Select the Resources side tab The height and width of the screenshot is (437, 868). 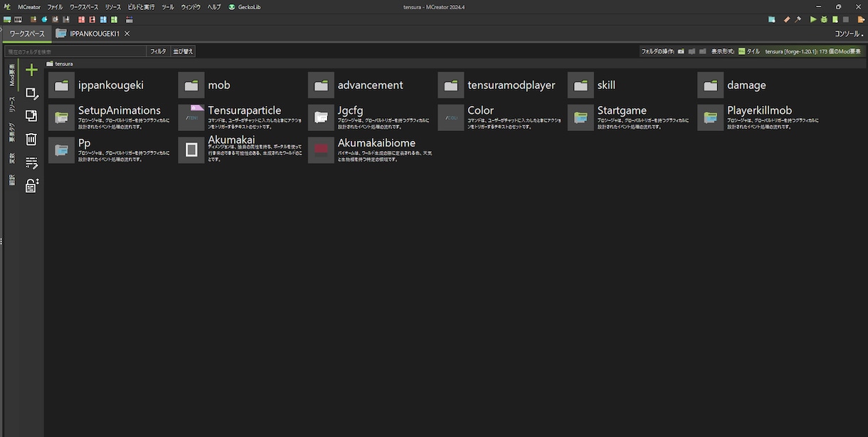[11, 105]
